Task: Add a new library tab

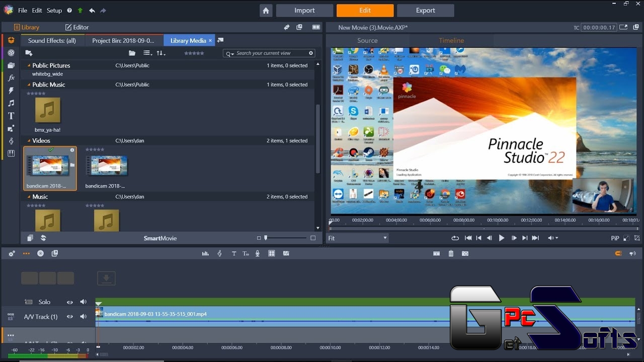Action: (x=220, y=40)
